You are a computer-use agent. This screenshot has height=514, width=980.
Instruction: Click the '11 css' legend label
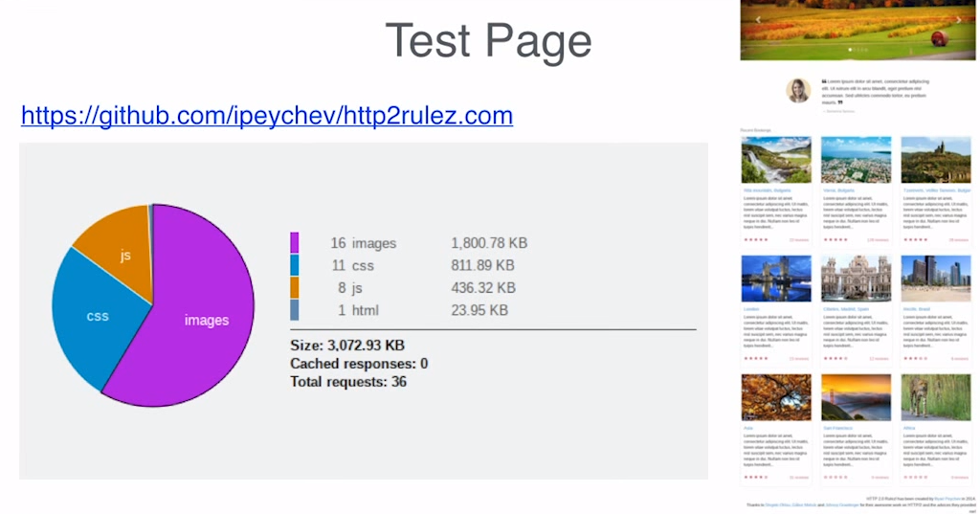click(352, 266)
